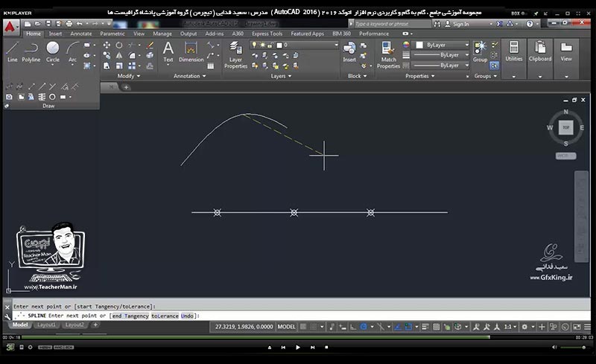Open the Parametric ribbon tab
Screen dimensions: 596x364
pos(112,33)
